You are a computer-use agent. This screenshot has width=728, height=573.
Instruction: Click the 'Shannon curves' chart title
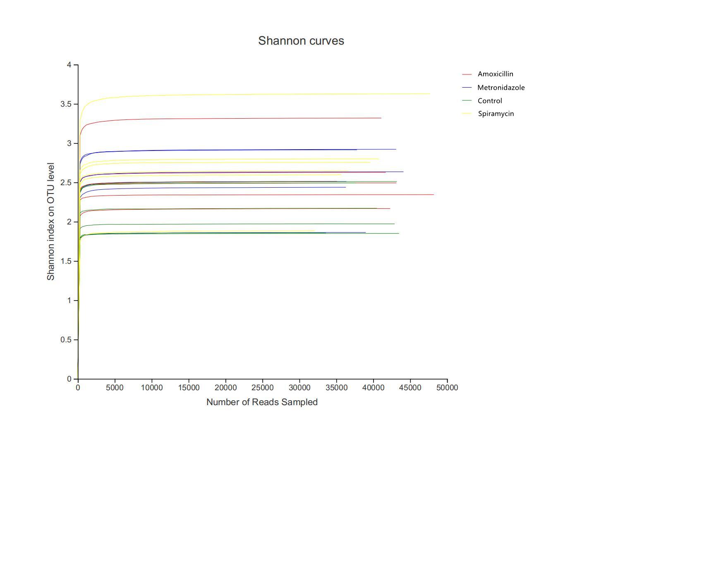pos(301,41)
